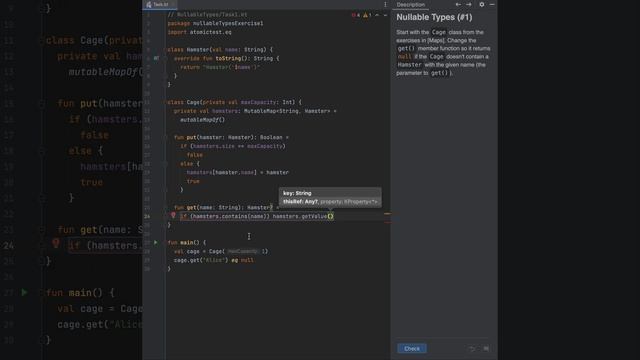
Task: Click the upper error stripe mark in the scrollbar
Action: click(x=387, y=213)
